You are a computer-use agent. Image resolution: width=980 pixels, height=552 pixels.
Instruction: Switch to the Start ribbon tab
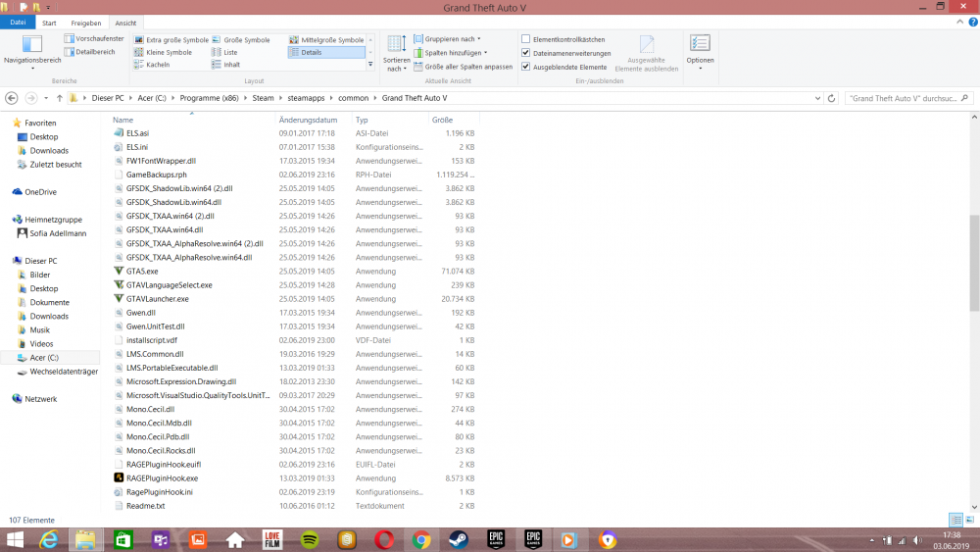(x=49, y=24)
